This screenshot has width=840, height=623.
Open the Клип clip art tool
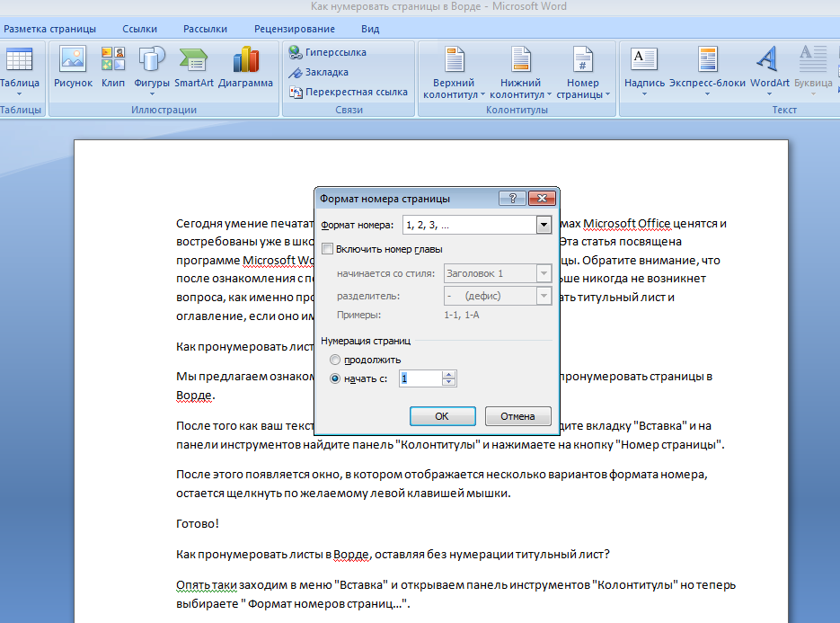[113, 67]
